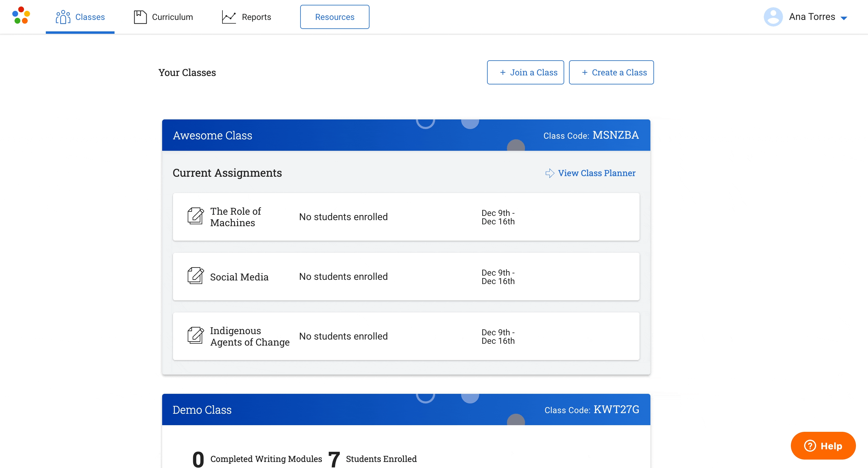
Task: Click the Resources navigation icon
Action: (335, 16)
